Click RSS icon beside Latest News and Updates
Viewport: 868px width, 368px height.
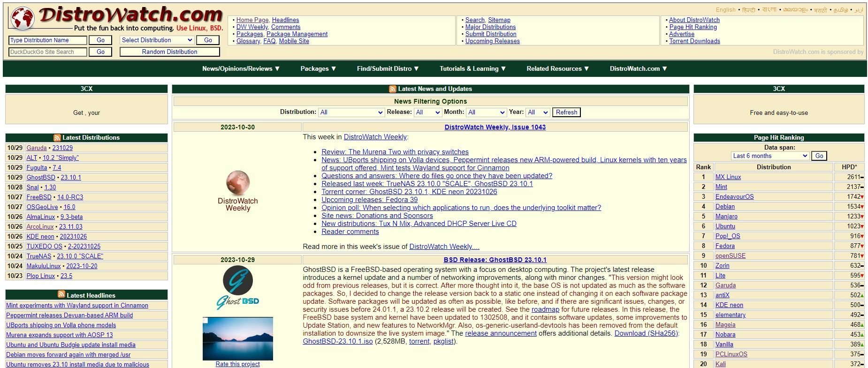pyautogui.click(x=392, y=89)
